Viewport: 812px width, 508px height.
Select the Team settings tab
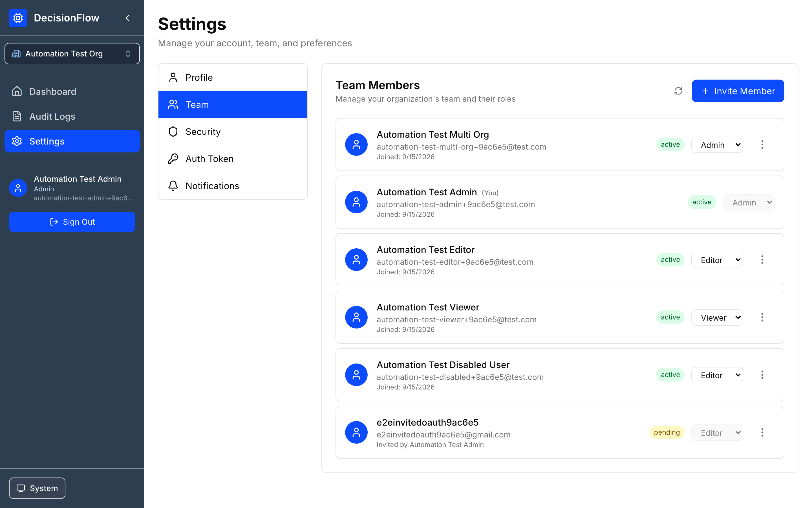pos(233,104)
